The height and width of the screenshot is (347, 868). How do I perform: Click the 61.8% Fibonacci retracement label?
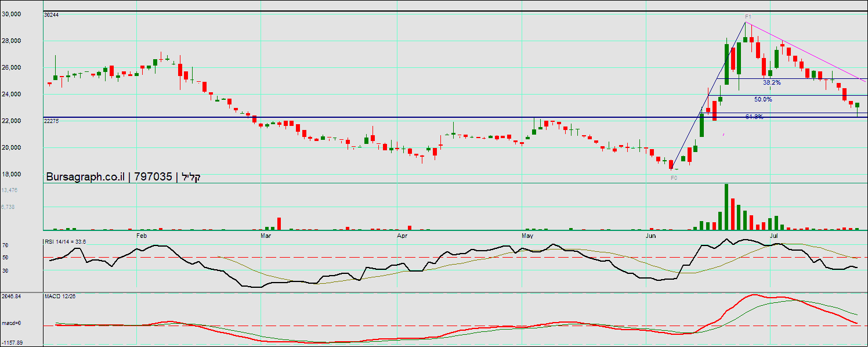754,117
